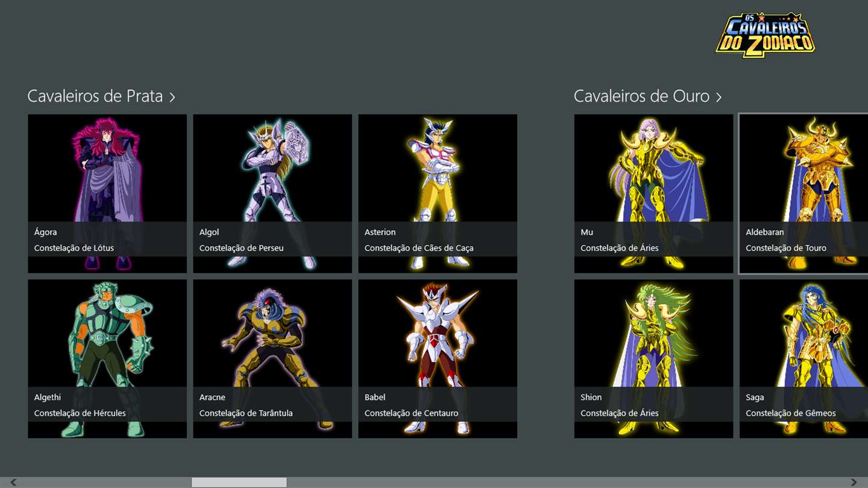Open the Babel knight tile
This screenshot has height=488, width=868.
tap(438, 358)
